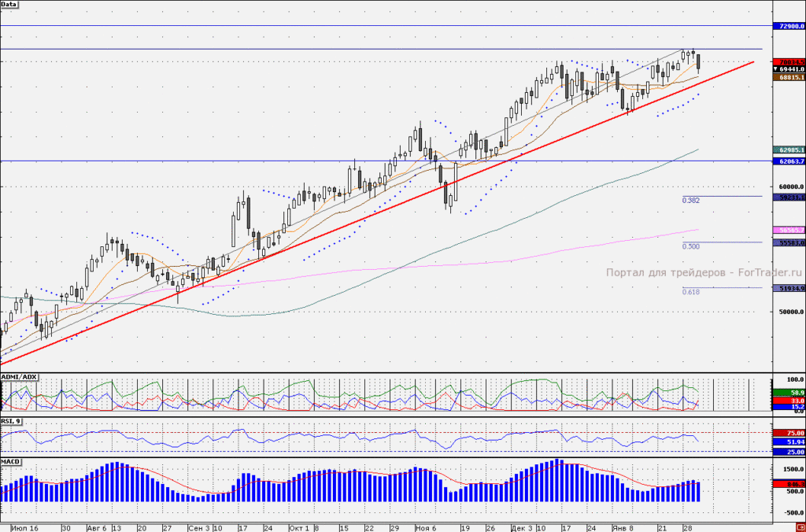Image resolution: width=806 pixels, height=532 pixels.
Task: Select the 0.382 Fibonacci level label
Action: pos(691,201)
